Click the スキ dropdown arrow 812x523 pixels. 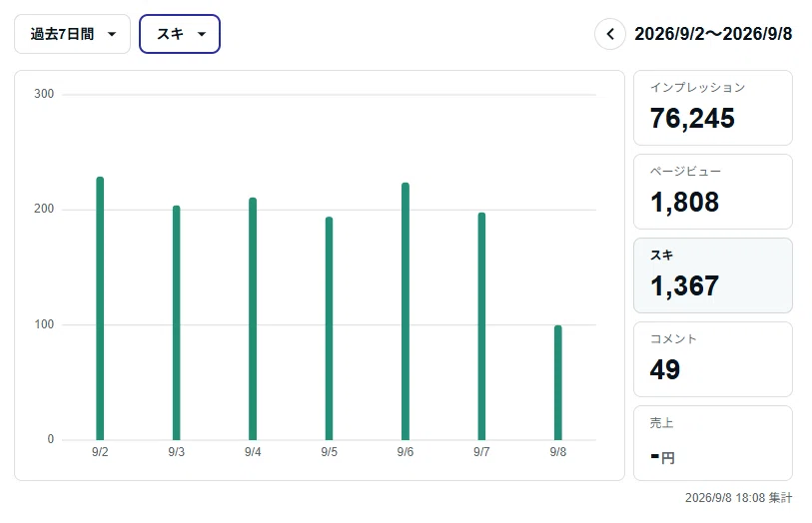click(202, 35)
